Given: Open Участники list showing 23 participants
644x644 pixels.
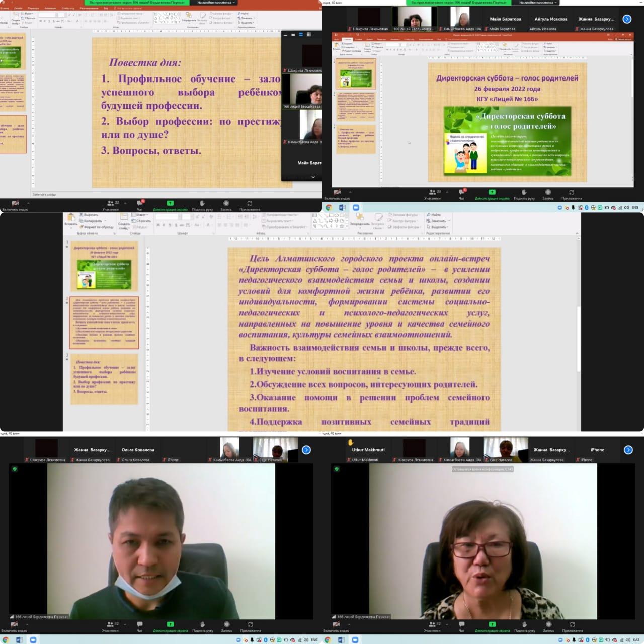Looking at the screenshot, I should click(432, 194).
